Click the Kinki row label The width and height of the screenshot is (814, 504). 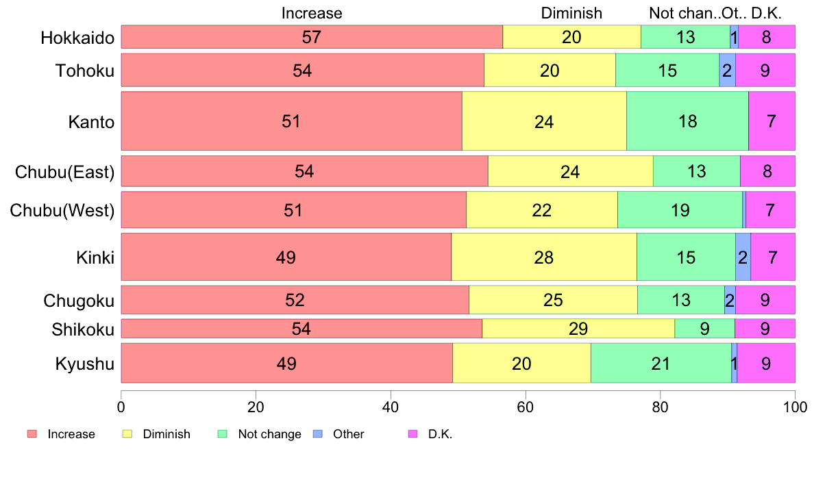click(95, 257)
